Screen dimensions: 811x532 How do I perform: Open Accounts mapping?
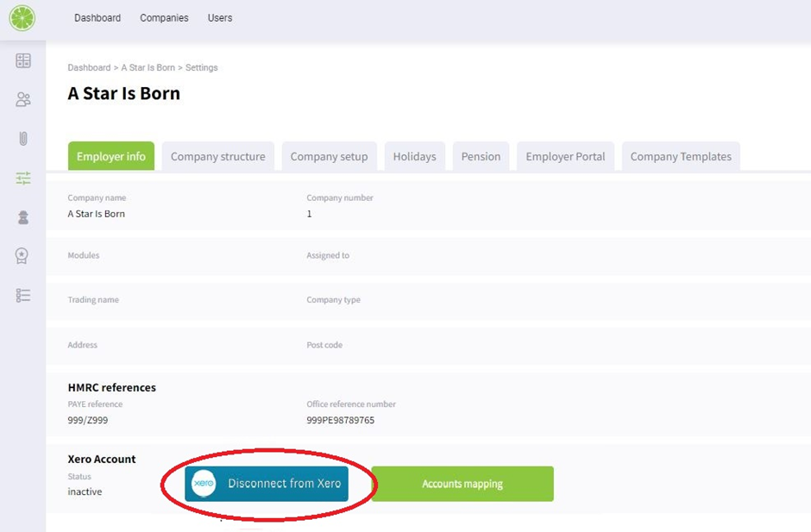coord(462,484)
